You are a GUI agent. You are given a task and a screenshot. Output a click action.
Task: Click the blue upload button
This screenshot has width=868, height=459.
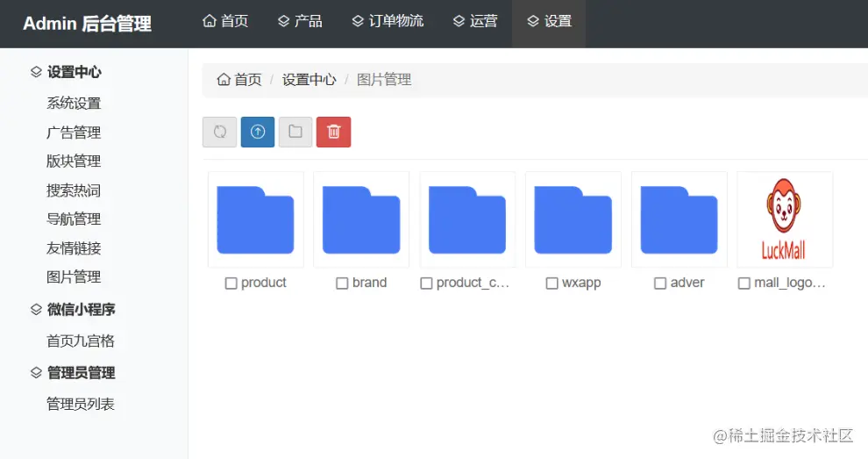click(258, 132)
